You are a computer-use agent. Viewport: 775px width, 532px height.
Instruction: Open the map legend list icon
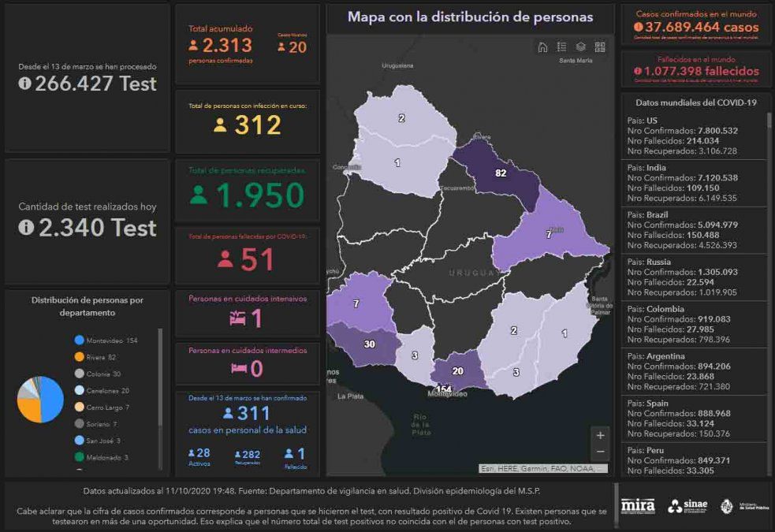click(561, 47)
